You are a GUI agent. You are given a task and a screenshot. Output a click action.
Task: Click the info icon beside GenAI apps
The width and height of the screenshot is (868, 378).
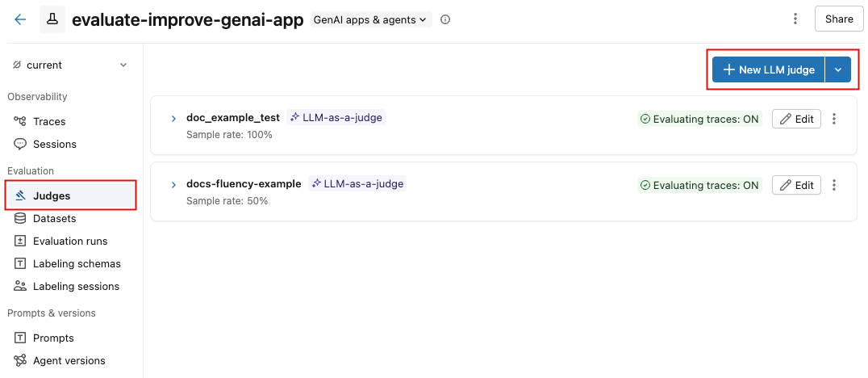coord(445,19)
